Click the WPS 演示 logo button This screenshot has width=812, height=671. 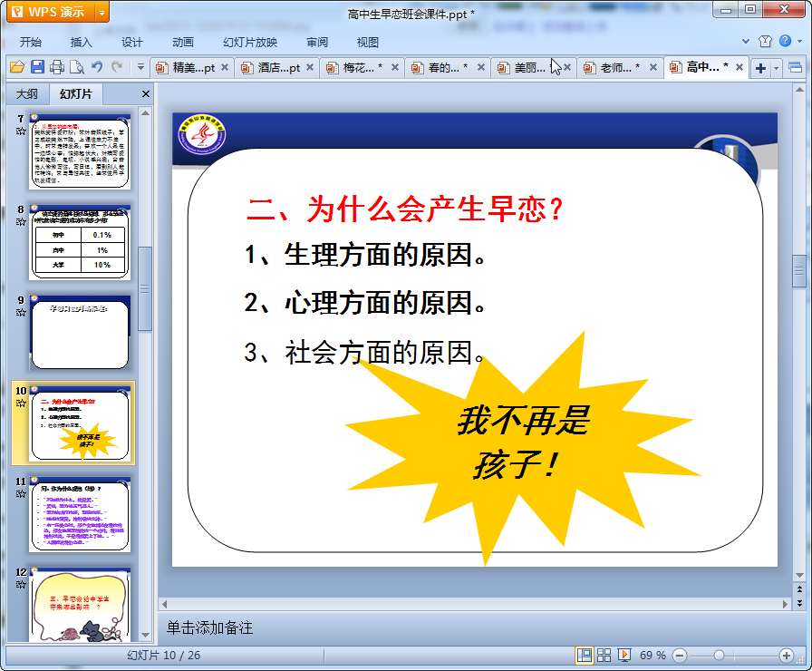pyautogui.click(x=52, y=12)
